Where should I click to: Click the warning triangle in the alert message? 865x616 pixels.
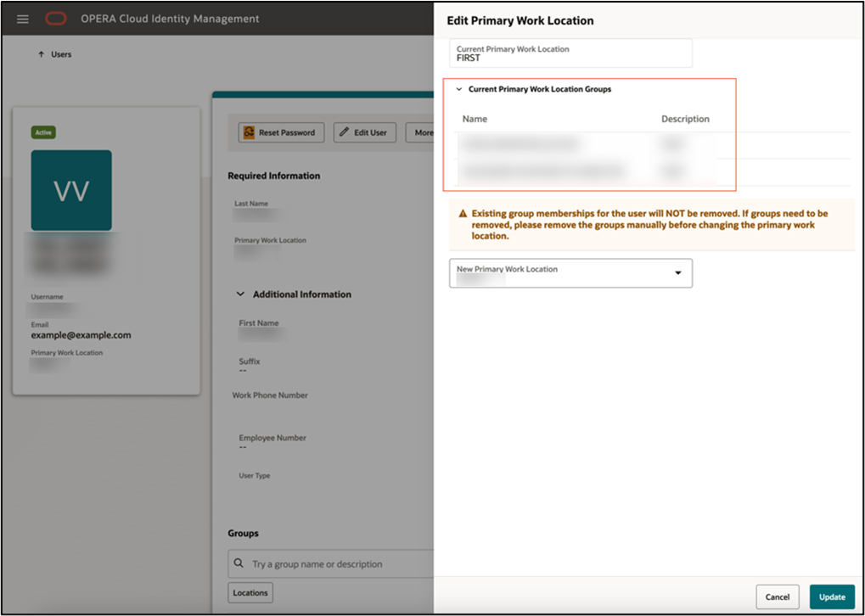point(459,215)
